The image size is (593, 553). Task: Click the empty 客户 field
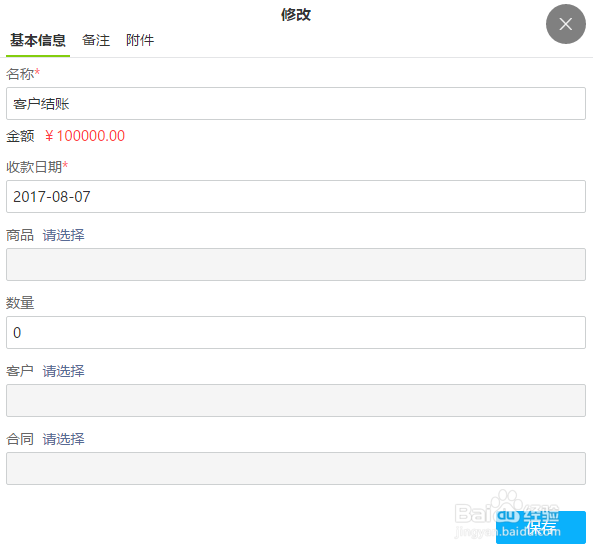click(x=296, y=401)
